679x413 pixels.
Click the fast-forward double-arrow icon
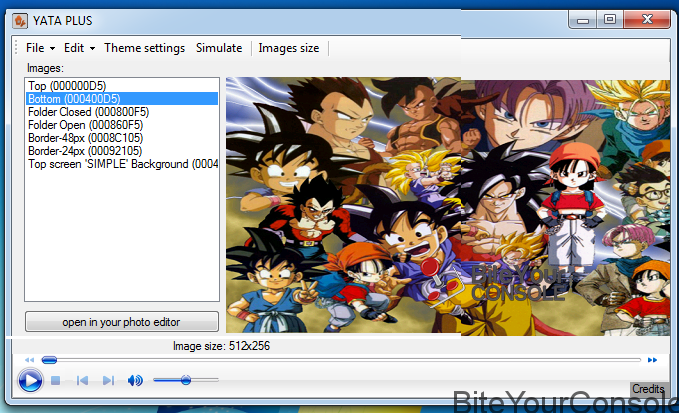(652, 360)
